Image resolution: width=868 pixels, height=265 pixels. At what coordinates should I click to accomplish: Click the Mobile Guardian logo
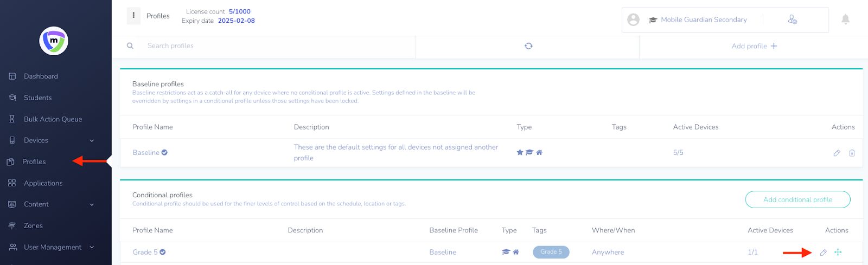point(54,41)
